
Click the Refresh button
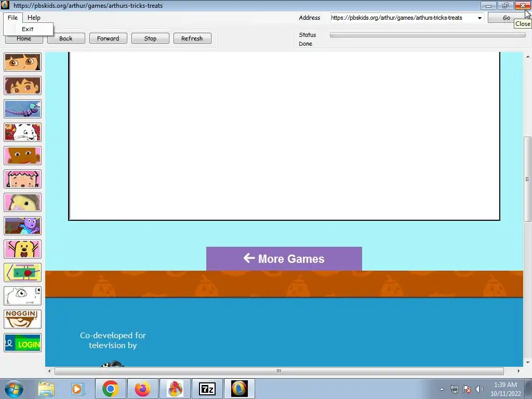(192, 38)
